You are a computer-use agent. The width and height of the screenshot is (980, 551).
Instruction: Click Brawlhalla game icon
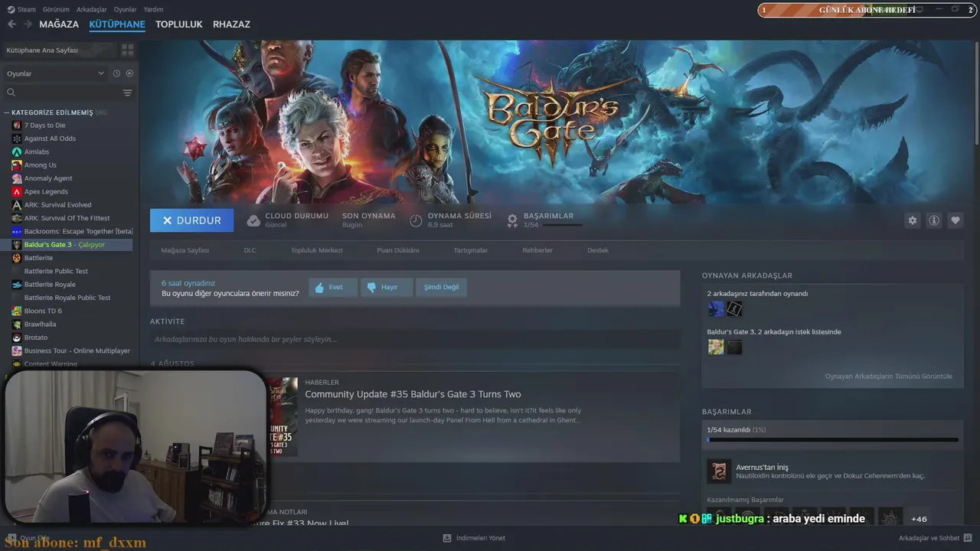(17, 324)
